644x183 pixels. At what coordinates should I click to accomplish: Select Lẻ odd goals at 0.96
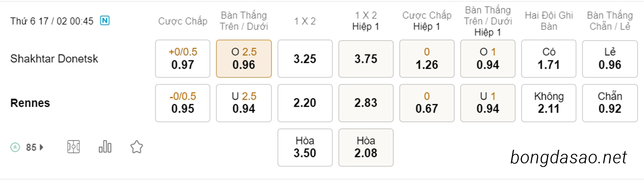point(610,59)
